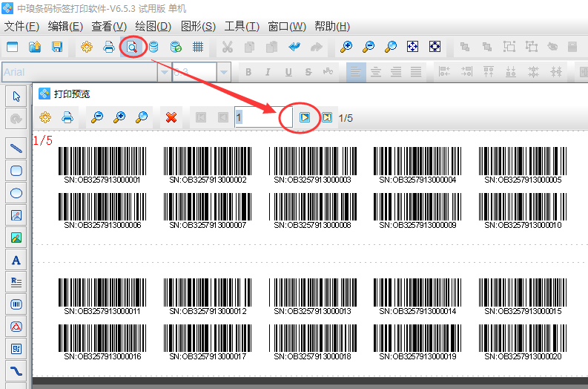Open the 文件(F) menu
The width and height of the screenshot is (588, 389).
(x=22, y=27)
